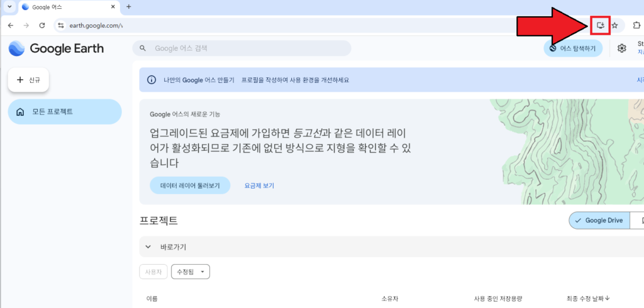This screenshot has width=644, height=308.
Task: Open the browser extensions puzzle icon
Action: 636,25
